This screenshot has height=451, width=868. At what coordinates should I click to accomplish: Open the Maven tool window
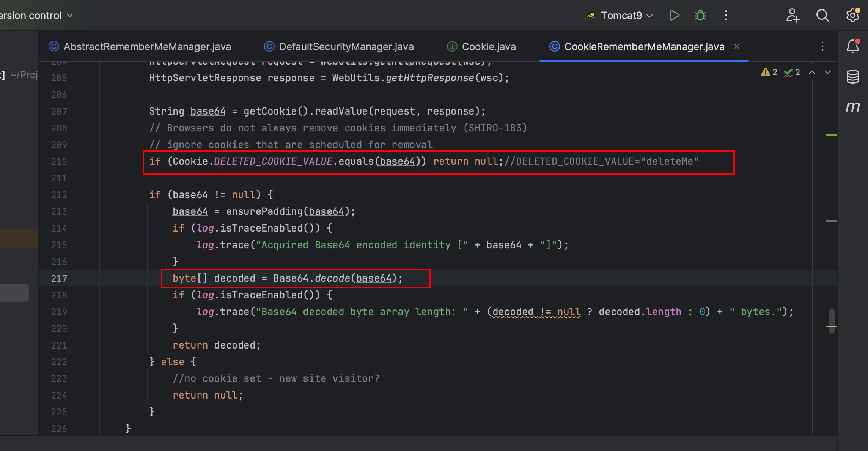pyautogui.click(x=853, y=107)
